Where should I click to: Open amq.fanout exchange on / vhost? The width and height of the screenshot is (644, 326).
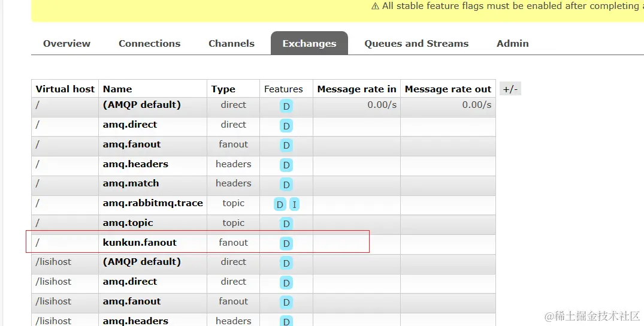point(132,144)
